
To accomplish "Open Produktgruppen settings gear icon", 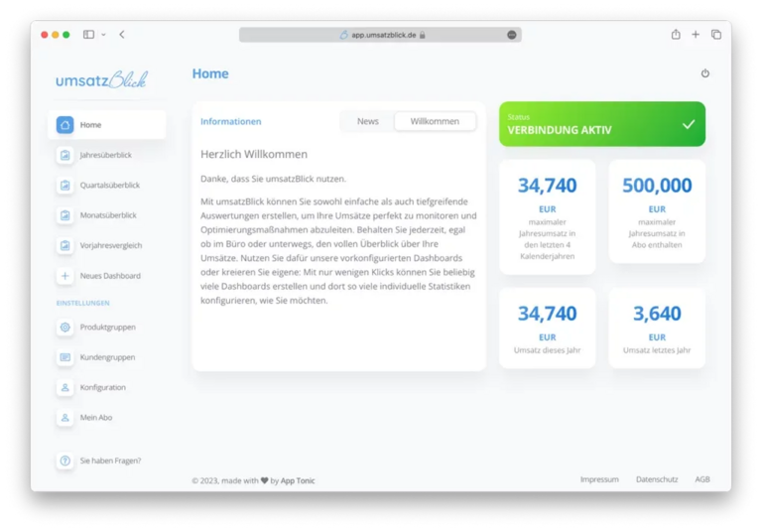I will (65, 328).
